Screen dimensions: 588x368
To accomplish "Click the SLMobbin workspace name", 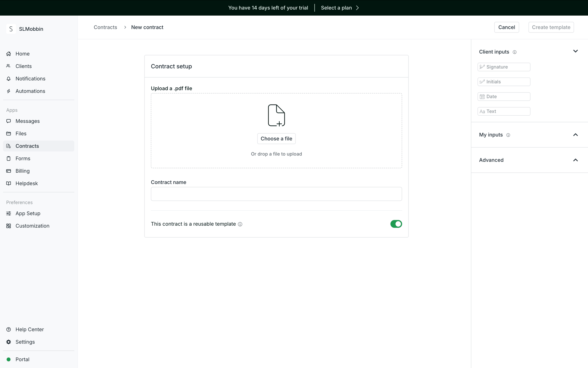I will (x=31, y=29).
